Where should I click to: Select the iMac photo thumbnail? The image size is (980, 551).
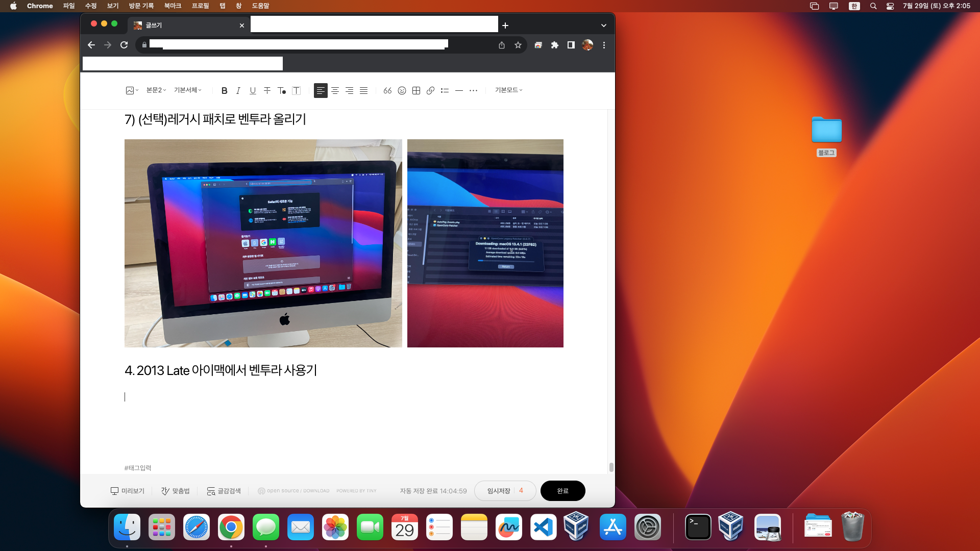(x=263, y=243)
